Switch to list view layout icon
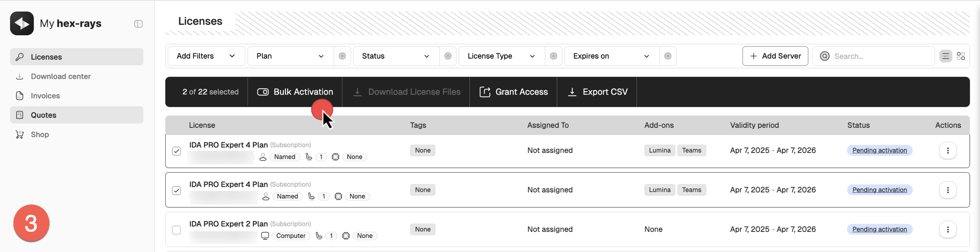980x252 pixels. point(945,56)
